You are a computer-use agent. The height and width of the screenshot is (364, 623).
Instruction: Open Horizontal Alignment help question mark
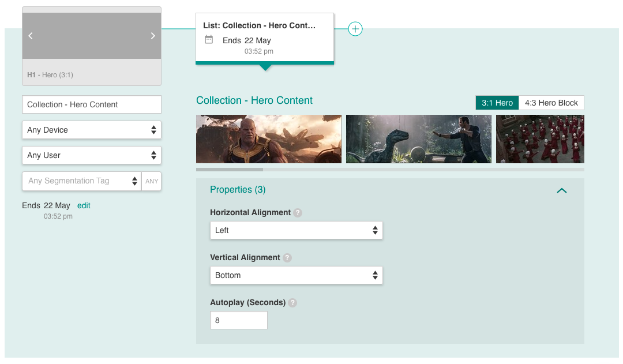point(298,213)
